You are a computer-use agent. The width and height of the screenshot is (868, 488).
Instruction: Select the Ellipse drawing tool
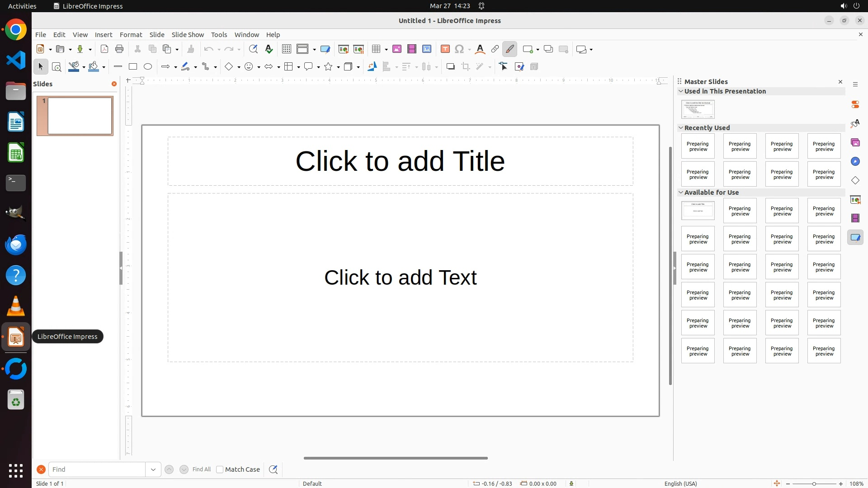coord(148,67)
